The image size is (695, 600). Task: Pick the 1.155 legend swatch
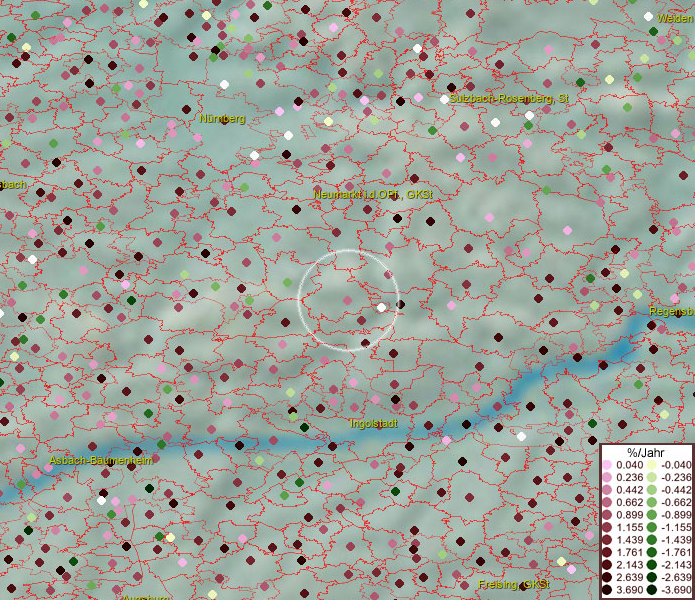(x=607, y=527)
